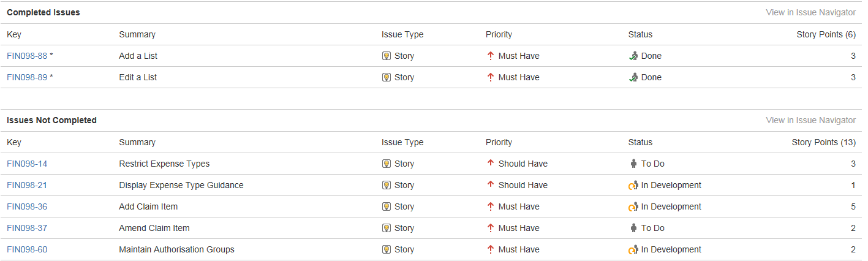This screenshot has height=261, width=868.
Task: Click the Story icon for Add Claim Item
Action: [387, 206]
